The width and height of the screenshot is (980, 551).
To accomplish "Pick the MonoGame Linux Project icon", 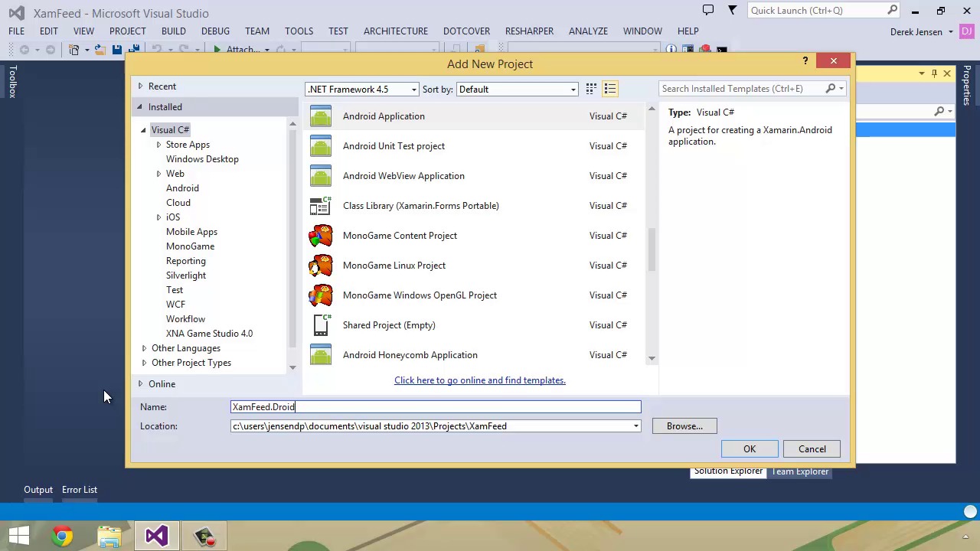I will coord(321,266).
